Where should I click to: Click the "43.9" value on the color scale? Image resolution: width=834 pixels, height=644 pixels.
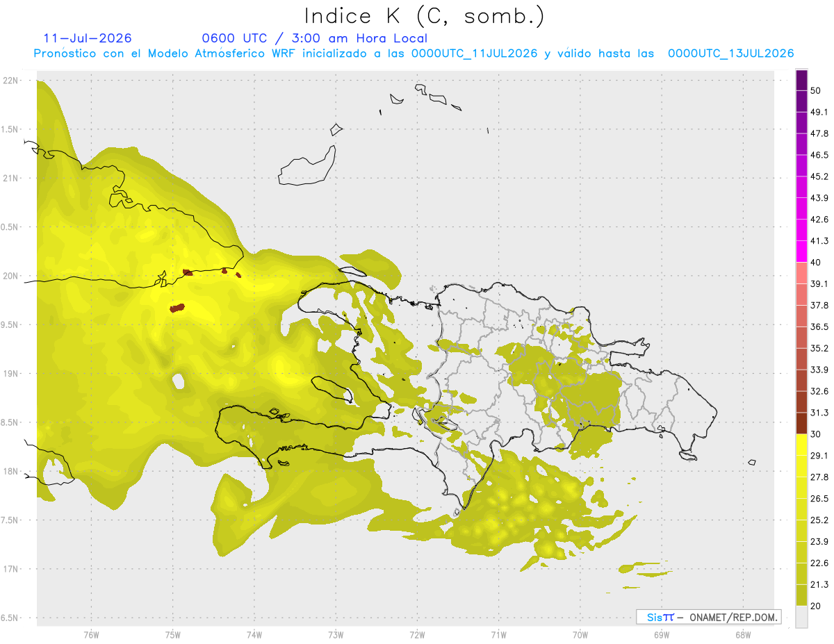819,198
